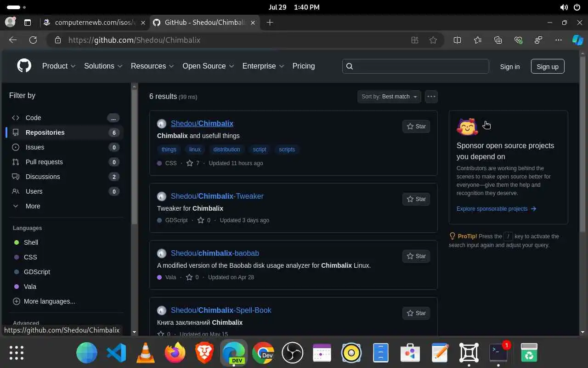This screenshot has width=588, height=368.
Task: Click the Sign up button
Action: pyautogui.click(x=548, y=66)
